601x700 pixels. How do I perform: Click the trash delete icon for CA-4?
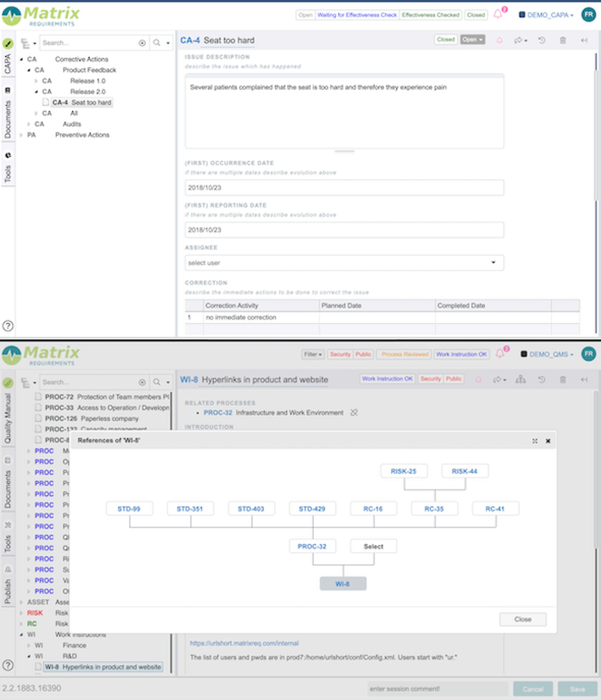pos(562,41)
